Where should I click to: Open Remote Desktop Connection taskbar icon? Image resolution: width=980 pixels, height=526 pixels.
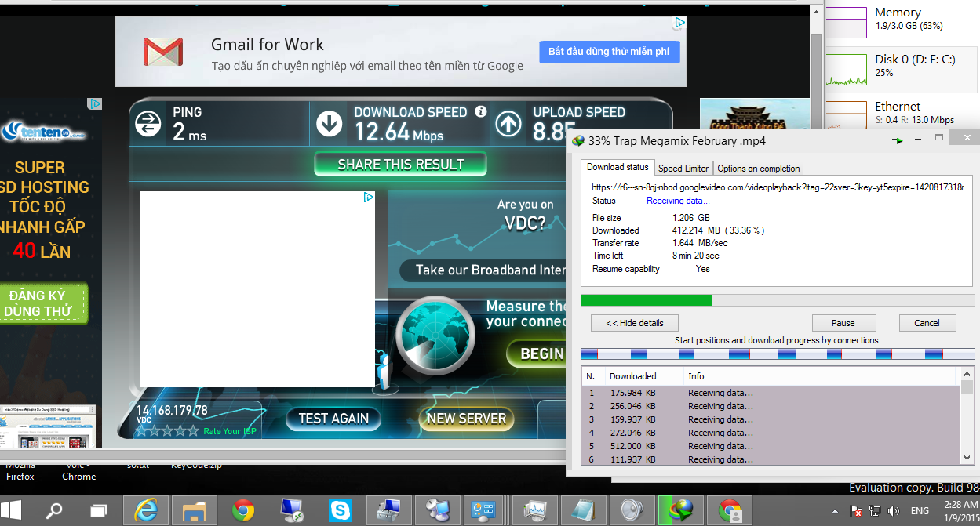[291, 510]
